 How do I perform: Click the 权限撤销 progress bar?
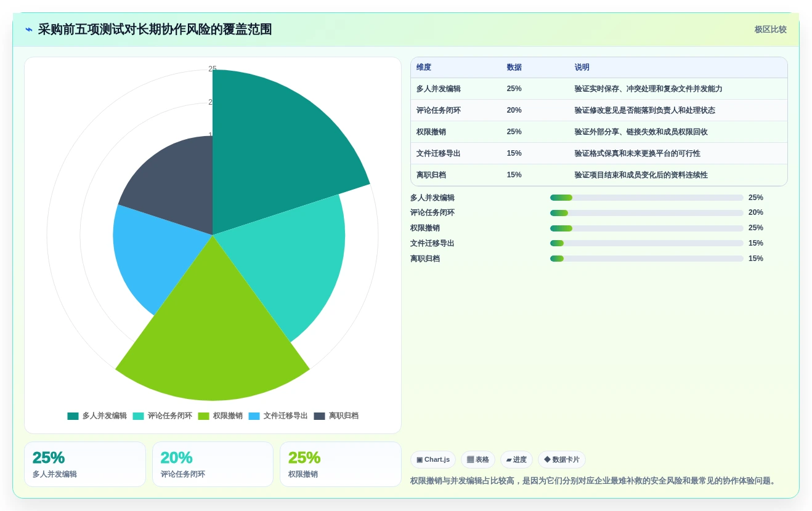pyautogui.click(x=647, y=228)
